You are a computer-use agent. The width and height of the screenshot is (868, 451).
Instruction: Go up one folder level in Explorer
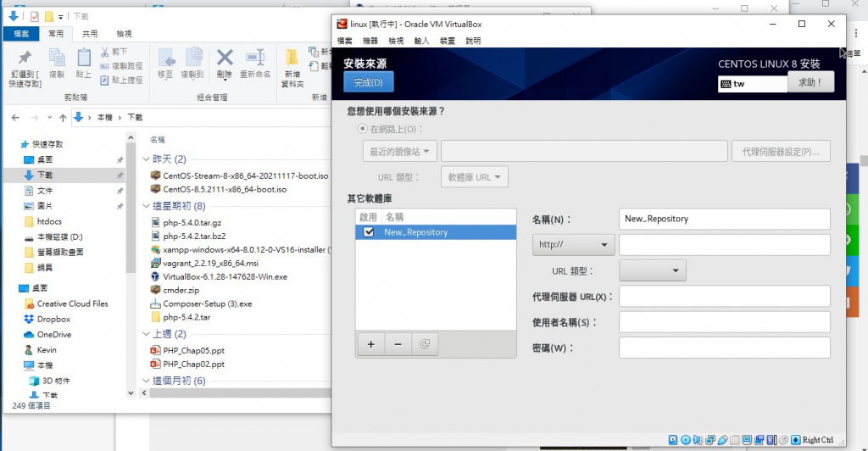(63, 118)
